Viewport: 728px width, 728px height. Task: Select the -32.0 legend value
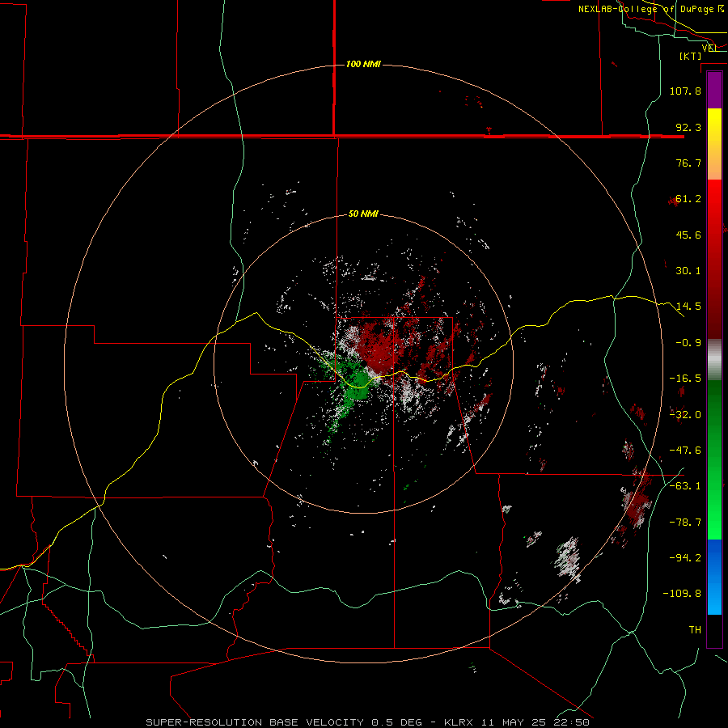pos(685,415)
